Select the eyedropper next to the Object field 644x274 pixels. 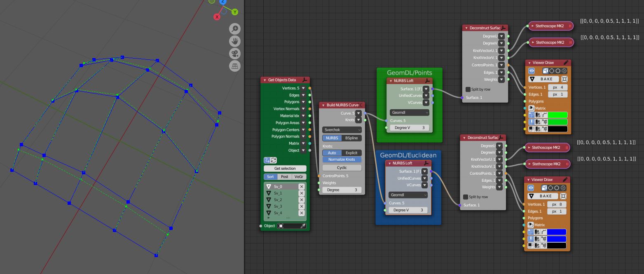tap(304, 225)
